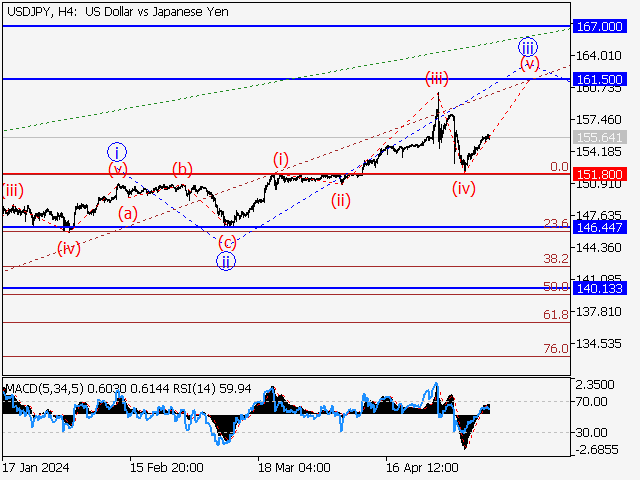The width and height of the screenshot is (640, 480).
Task: Click the 134.535 price axis value
Action: point(598,344)
